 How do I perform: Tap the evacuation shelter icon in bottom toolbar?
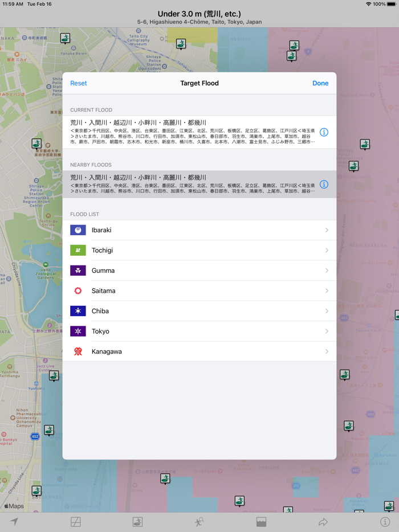[x=137, y=522]
